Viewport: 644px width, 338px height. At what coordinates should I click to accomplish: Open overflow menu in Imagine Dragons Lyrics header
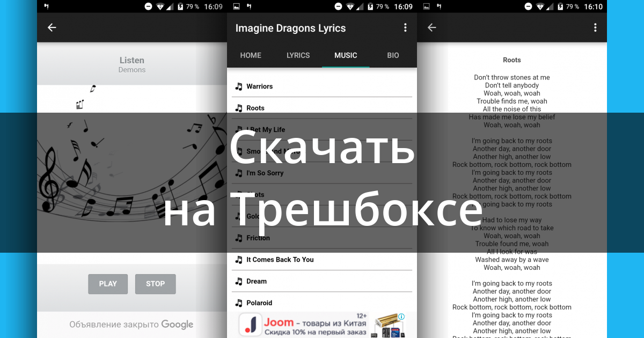coord(405,28)
